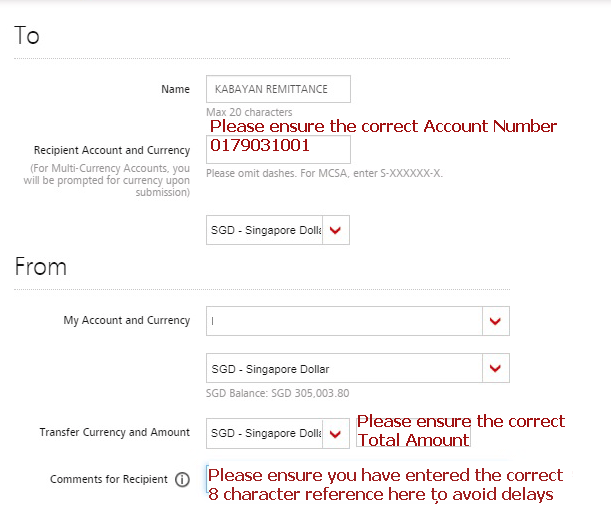Click the 'Transfer Currency and Amount' label
Viewport: 611px width, 516px height.
[115, 432]
